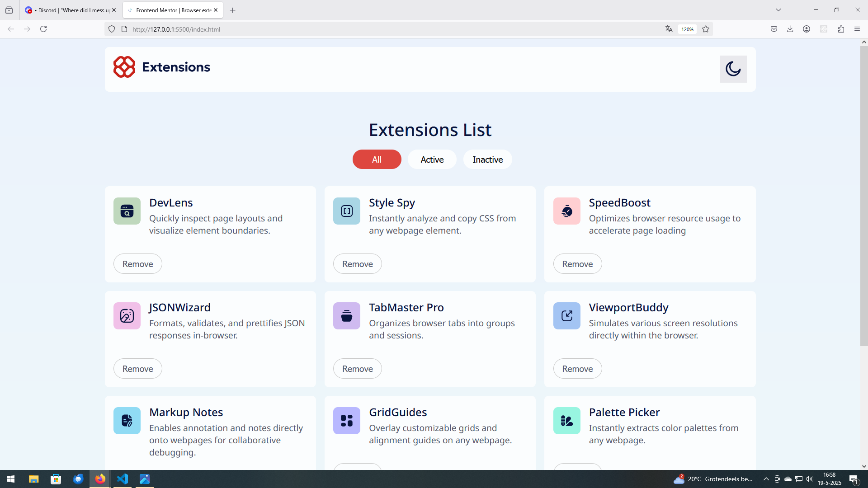Image resolution: width=868 pixels, height=488 pixels.
Task: Click the Palette Picker extension icon
Action: tap(566, 421)
